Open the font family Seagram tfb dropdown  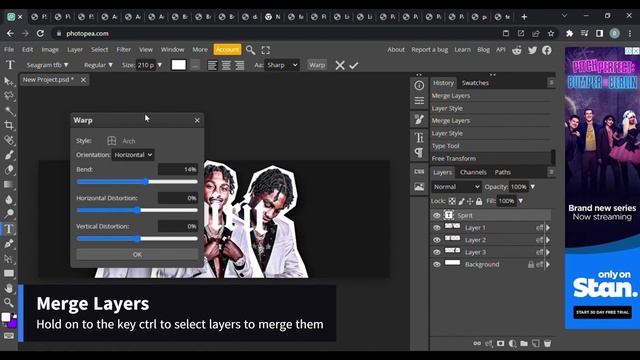click(x=47, y=65)
